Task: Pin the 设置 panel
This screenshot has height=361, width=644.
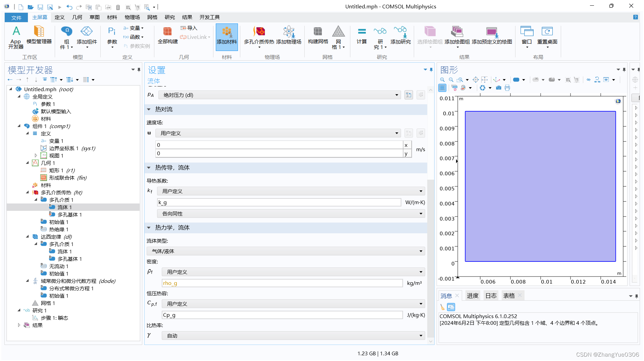Action: (x=431, y=70)
